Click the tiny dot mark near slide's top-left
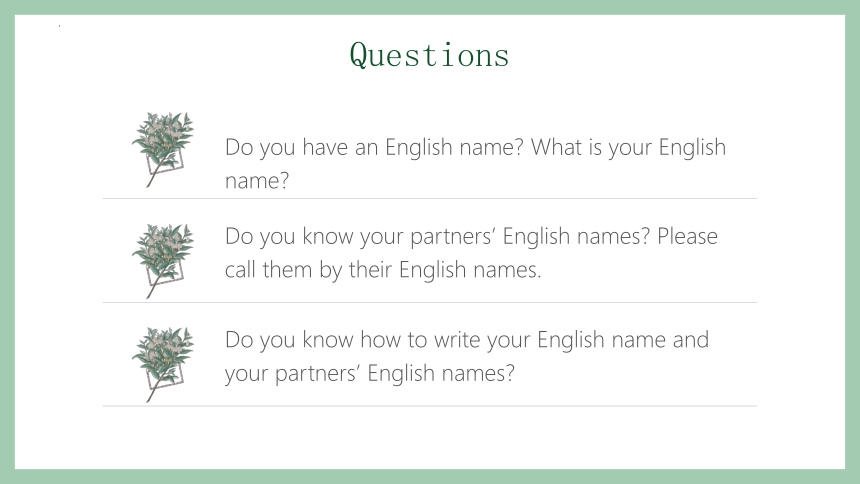 coord(59,25)
